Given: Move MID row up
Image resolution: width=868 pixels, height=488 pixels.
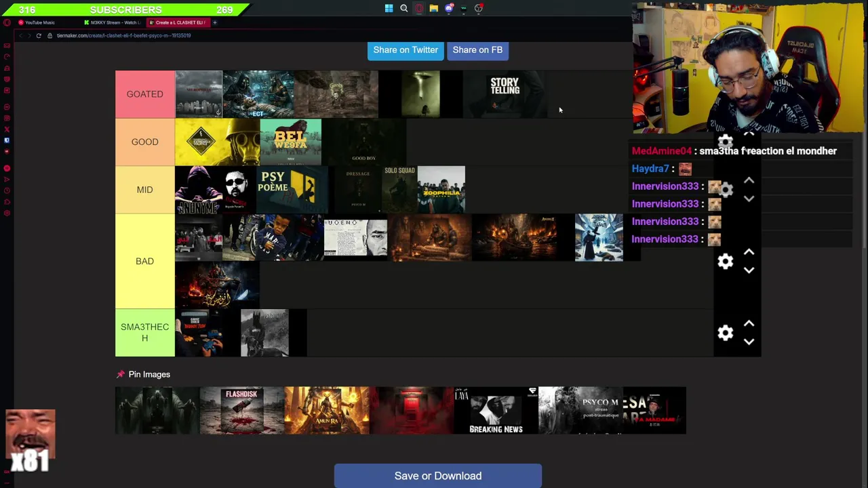Looking at the screenshot, I should [749, 181].
